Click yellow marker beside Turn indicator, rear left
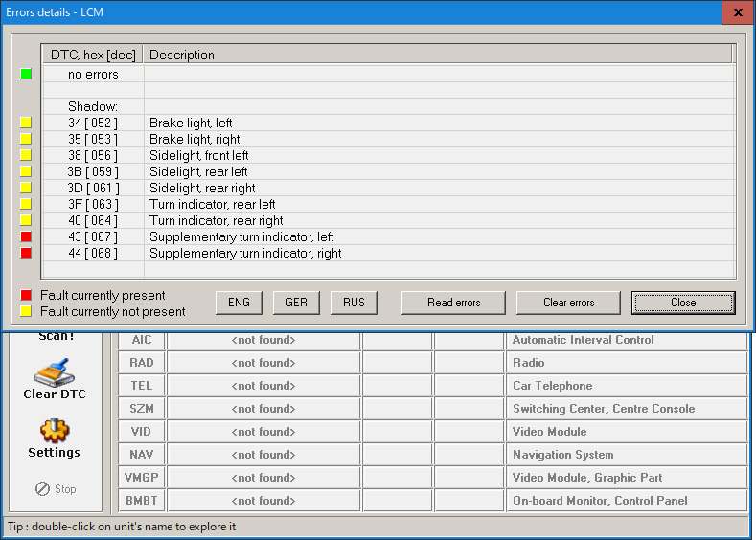The height and width of the screenshot is (540, 756). point(26,204)
